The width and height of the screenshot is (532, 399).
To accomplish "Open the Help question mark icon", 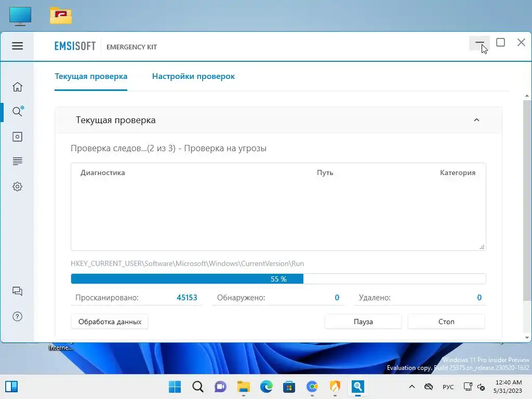I will coord(17,316).
